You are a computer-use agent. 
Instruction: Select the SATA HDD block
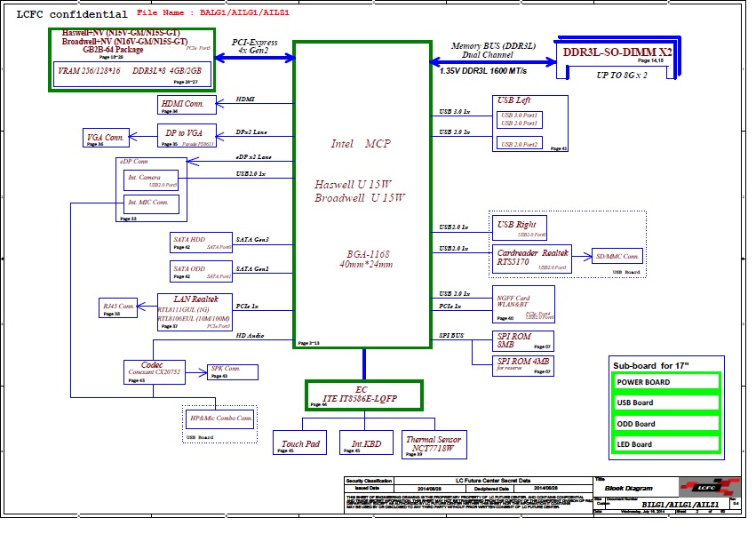point(201,243)
